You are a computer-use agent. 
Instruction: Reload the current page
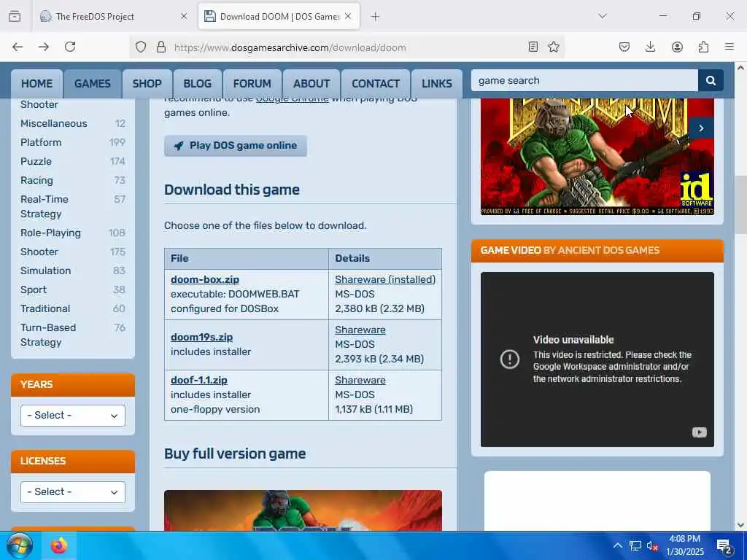70,47
